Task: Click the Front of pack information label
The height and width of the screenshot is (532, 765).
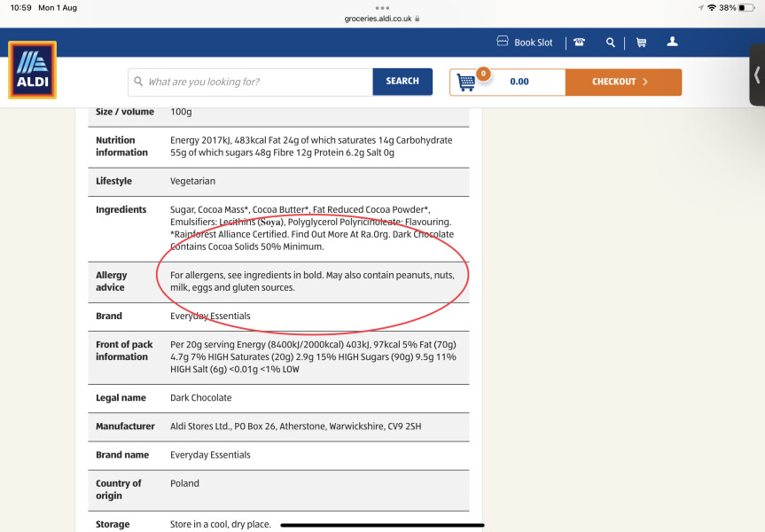Action: pyautogui.click(x=124, y=350)
